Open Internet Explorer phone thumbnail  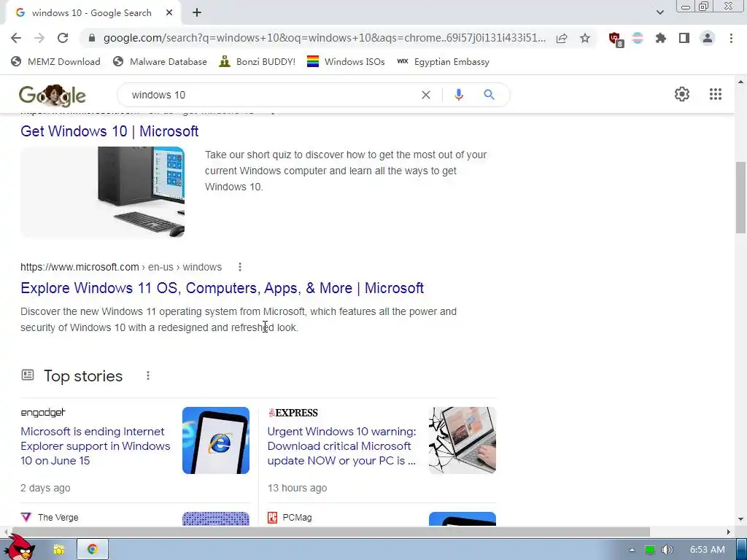pyautogui.click(x=216, y=440)
